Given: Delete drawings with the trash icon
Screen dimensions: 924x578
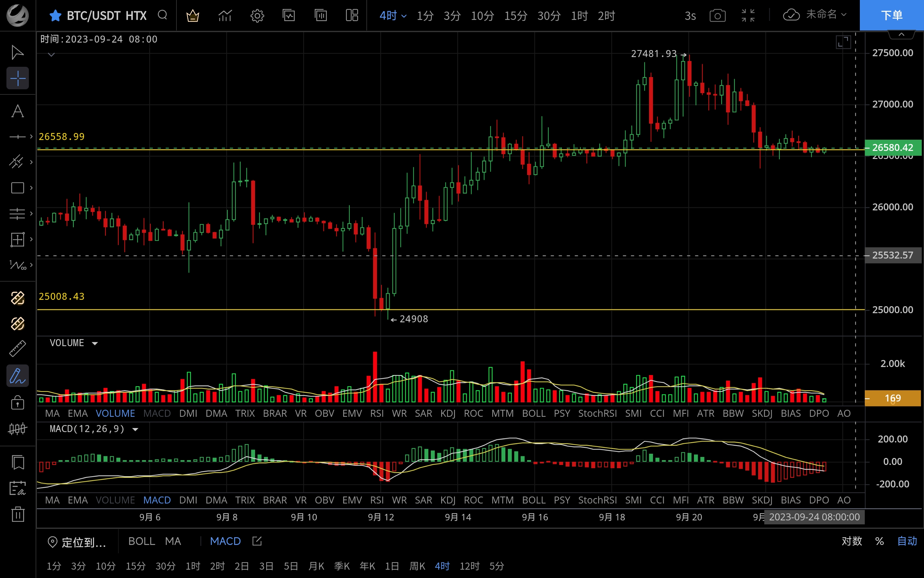Looking at the screenshot, I should point(18,514).
